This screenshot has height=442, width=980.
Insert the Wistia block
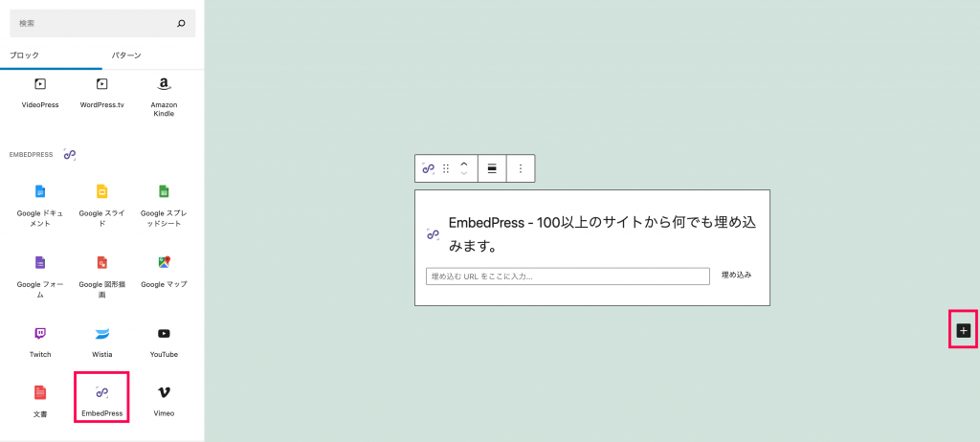tap(101, 342)
